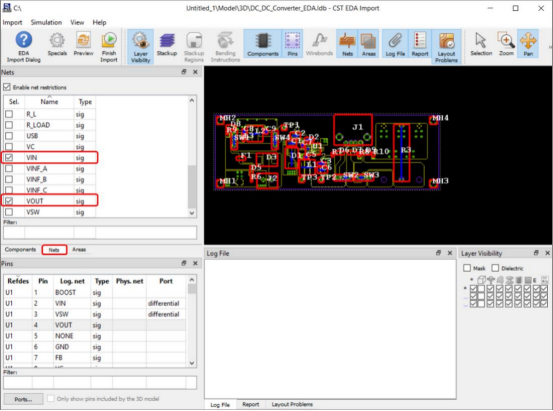
Task: Open the Layout Problems toolbar icon
Action: [x=446, y=47]
